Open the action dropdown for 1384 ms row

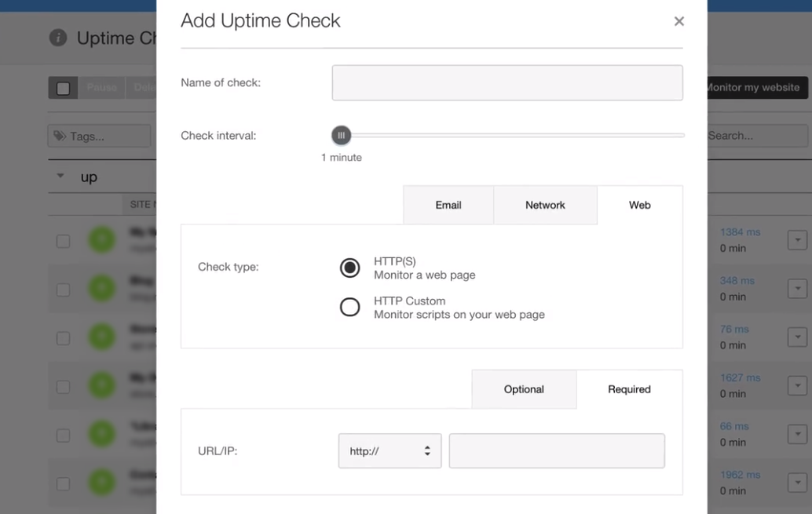(798, 240)
